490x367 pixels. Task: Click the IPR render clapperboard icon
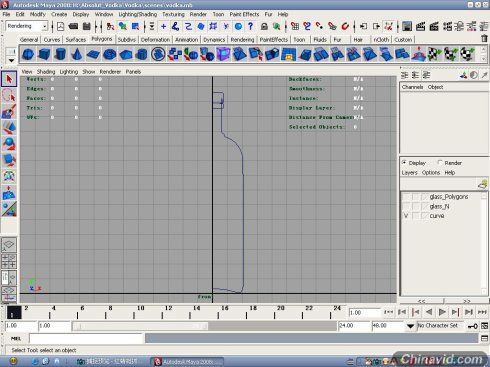[x=434, y=26]
